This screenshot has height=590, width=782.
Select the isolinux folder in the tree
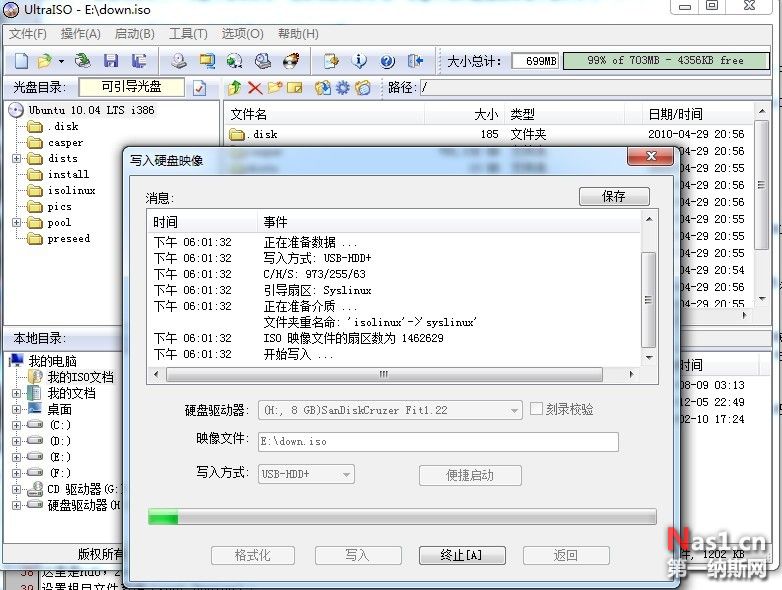(x=71, y=191)
